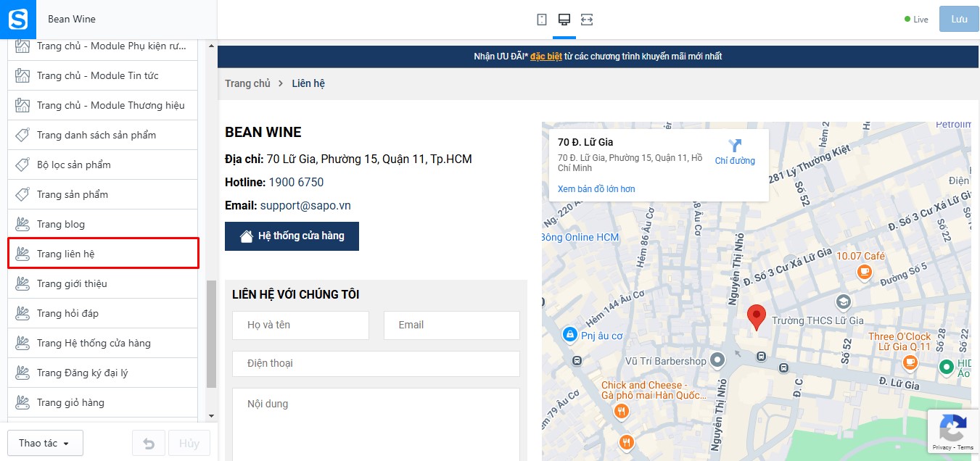Click the undo arrow button
The image size is (980, 461).
pos(149,443)
